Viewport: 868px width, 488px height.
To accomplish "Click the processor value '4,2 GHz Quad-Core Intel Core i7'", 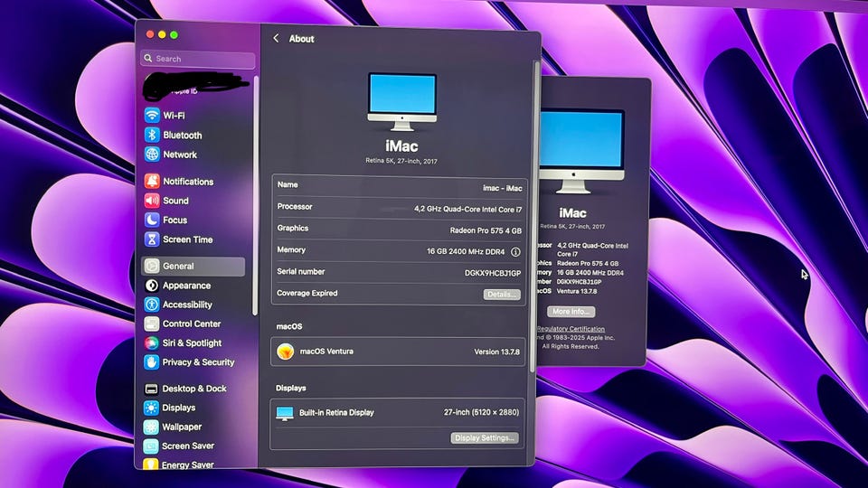I will (x=468, y=209).
